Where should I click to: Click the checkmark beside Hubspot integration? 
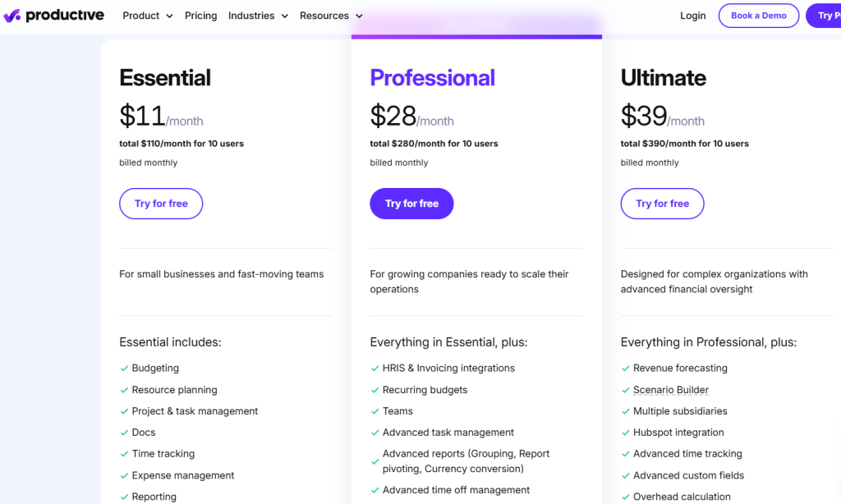coord(626,433)
